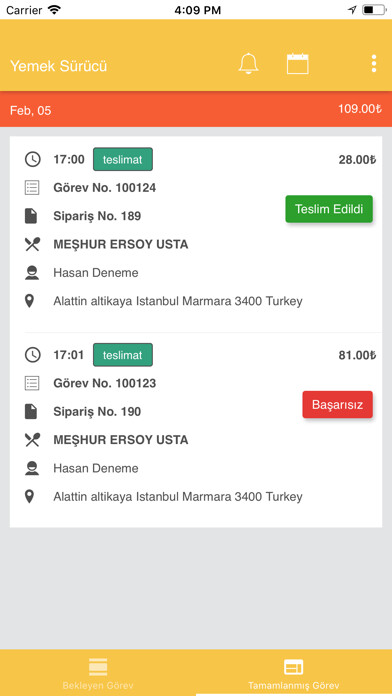The width and height of the screenshot is (392, 696).
Task: Click the red Başarısız button
Action: [337, 404]
